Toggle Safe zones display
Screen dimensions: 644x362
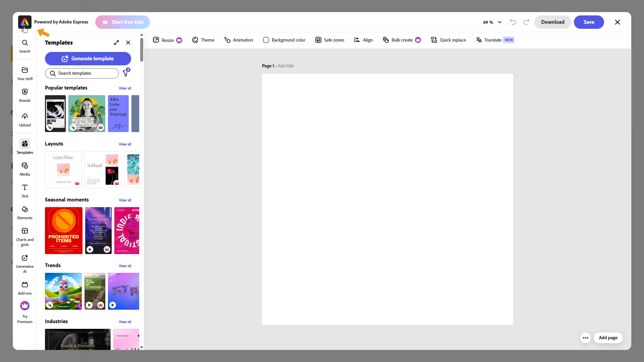coord(330,40)
